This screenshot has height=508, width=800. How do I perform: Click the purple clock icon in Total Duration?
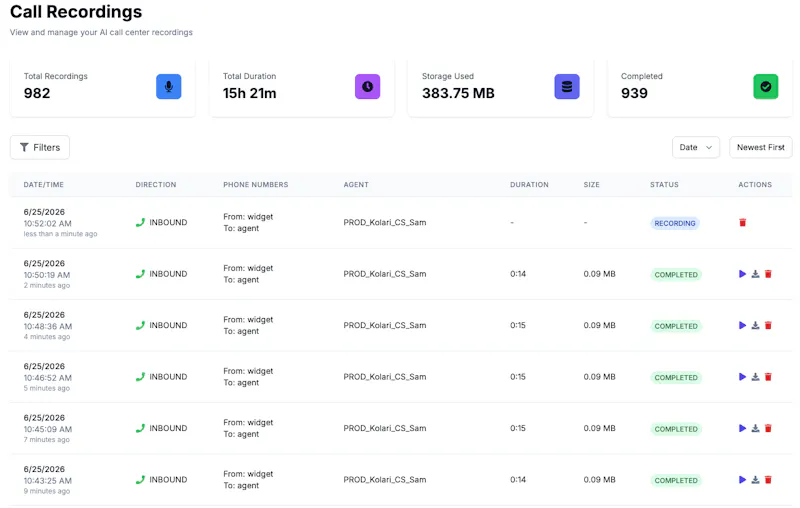(x=367, y=87)
